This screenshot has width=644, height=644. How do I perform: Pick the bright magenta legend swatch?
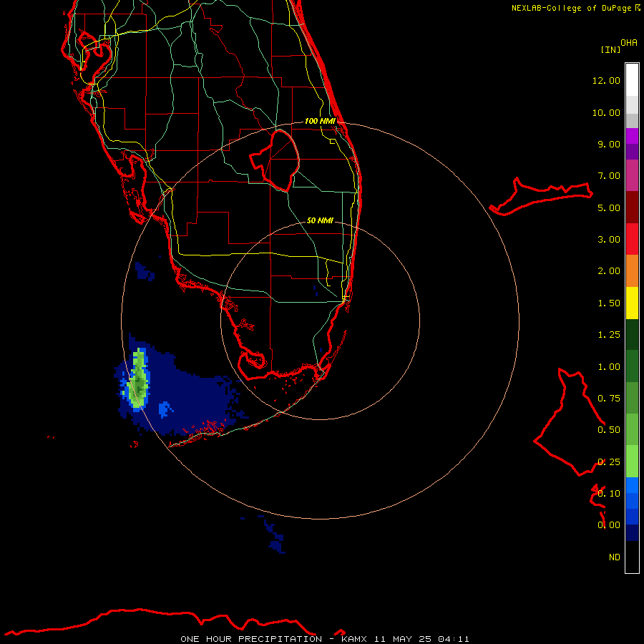(x=632, y=136)
